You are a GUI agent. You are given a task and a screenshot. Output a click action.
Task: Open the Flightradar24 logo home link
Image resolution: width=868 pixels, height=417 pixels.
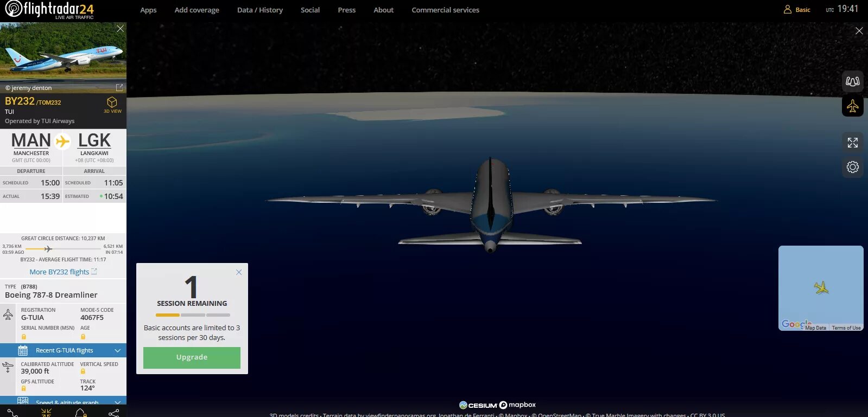click(49, 10)
